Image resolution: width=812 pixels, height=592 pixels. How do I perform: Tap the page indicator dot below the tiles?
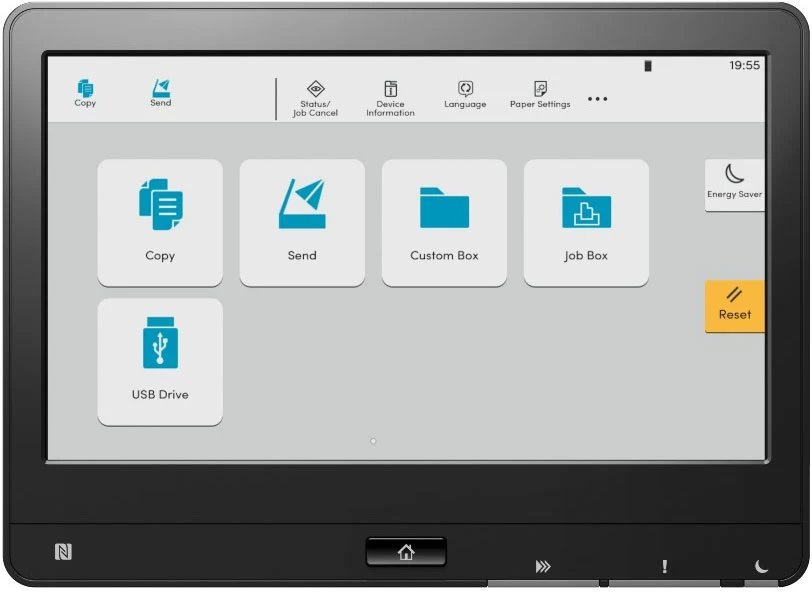point(373,440)
